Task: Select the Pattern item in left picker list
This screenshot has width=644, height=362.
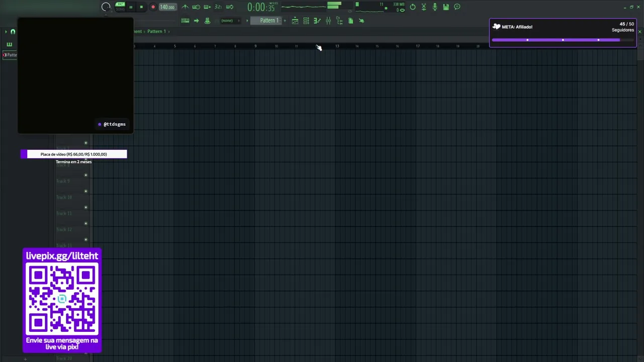Action: [x=10, y=55]
